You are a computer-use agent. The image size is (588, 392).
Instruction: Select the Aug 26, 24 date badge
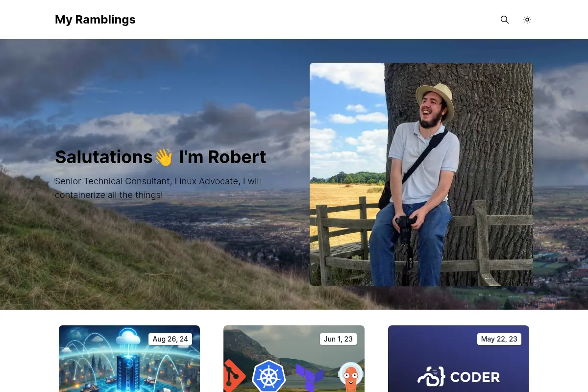coord(170,339)
